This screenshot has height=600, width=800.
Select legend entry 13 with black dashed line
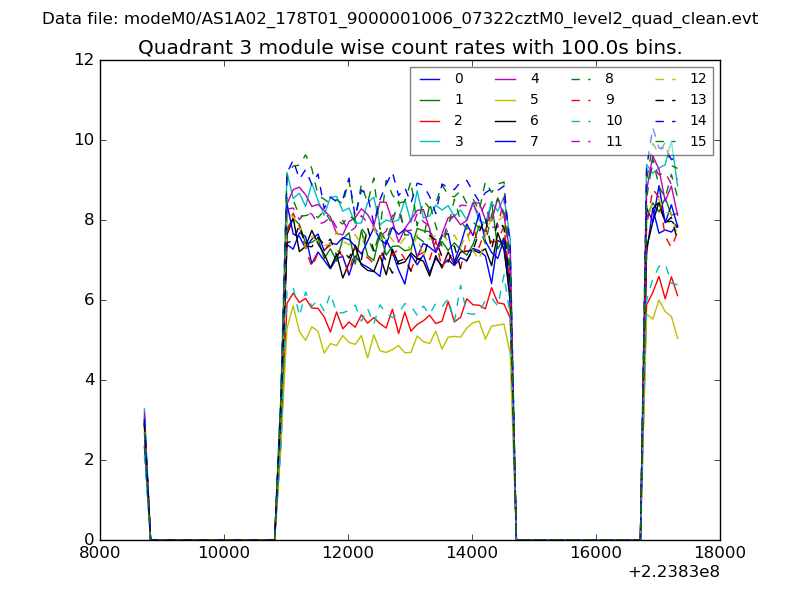[x=665, y=99]
